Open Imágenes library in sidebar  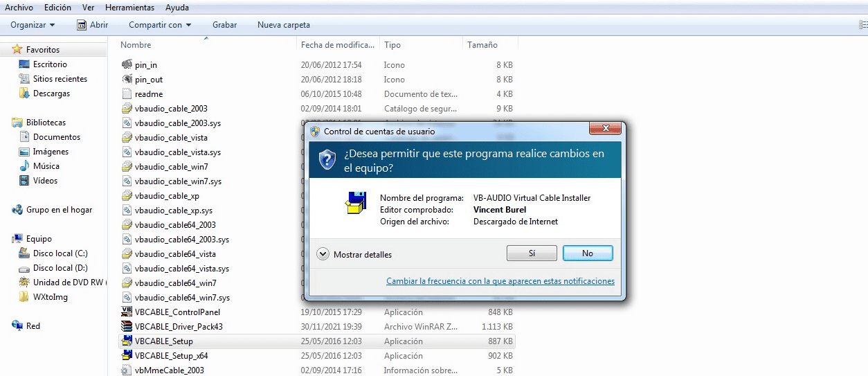point(51,152)
